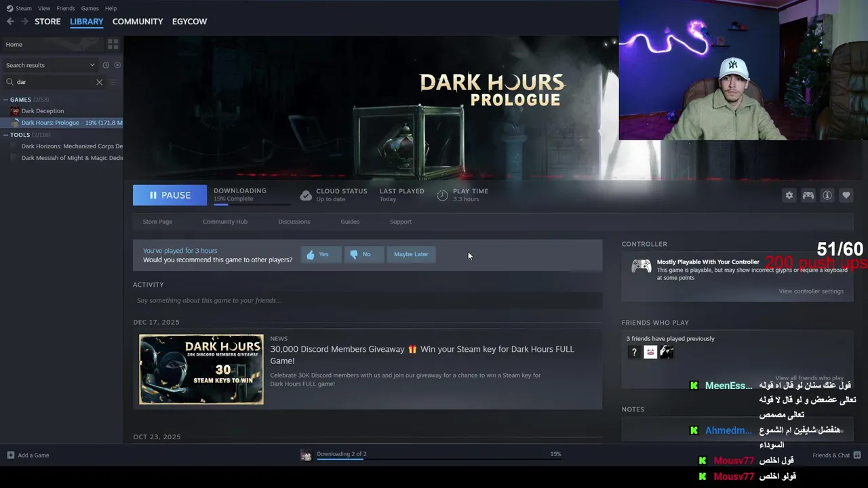Click the Steam logo icon top left
The width and height of the screenshot is (868, 488).
[x=9, y=8]
